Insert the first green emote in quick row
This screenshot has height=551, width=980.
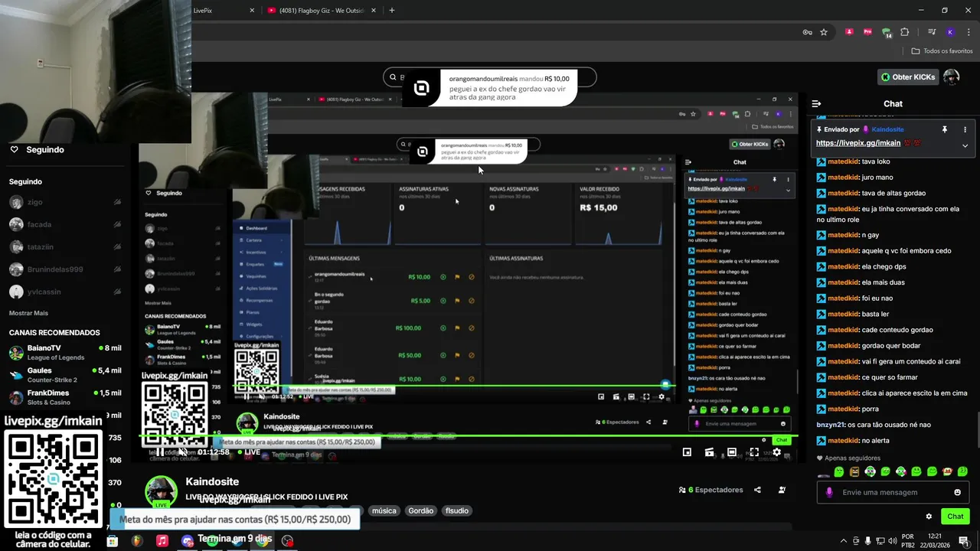tap(838, 471)
